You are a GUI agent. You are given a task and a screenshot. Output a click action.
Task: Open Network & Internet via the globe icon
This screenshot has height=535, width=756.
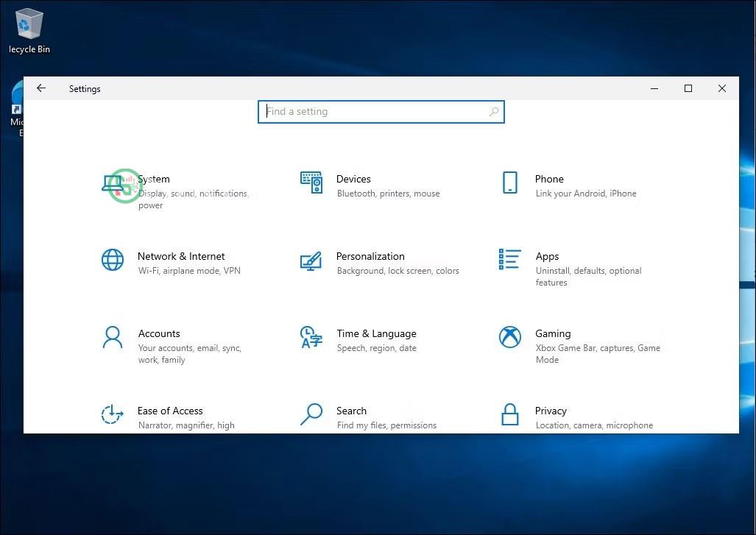(113, 260)
